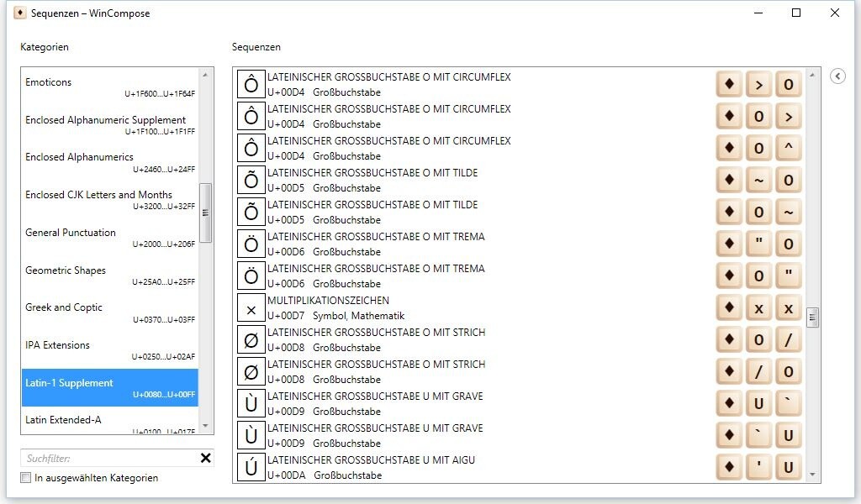Click the grave key in the U-then-grave sequence
861x504 pixels.
pos(789,403)
